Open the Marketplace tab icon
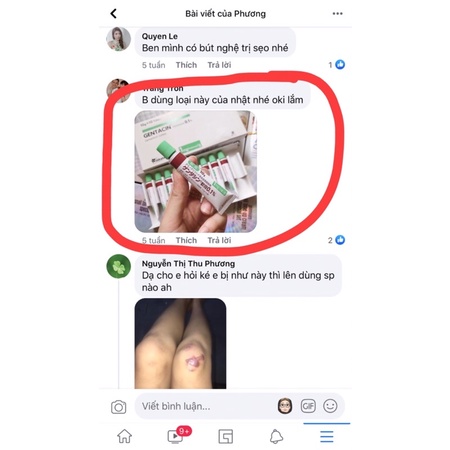The height and width of the screenshot is (450, 450). pyautogui.click(x=226, y=436)
